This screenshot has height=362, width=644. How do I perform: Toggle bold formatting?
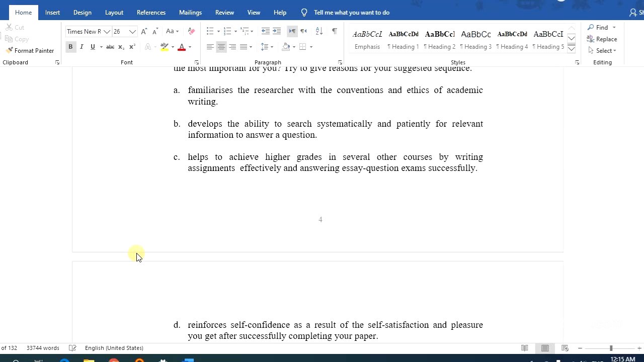[70, 47]
